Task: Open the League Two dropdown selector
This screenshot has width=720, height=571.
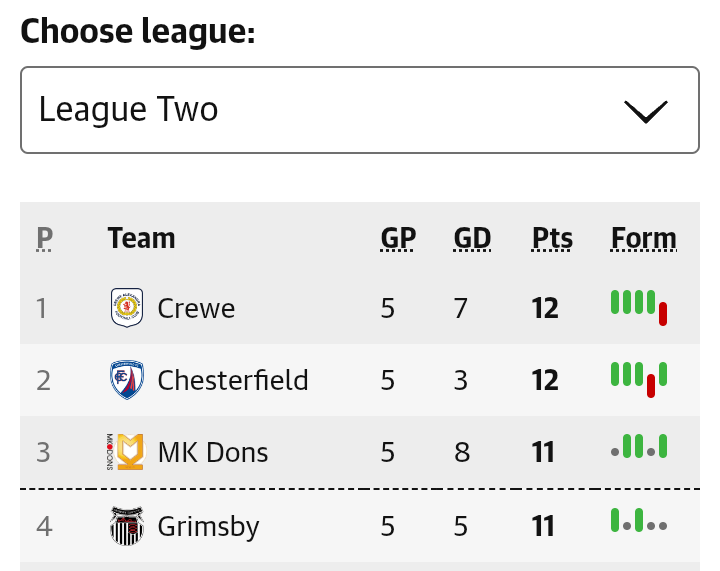Action: tap(360, 110)
